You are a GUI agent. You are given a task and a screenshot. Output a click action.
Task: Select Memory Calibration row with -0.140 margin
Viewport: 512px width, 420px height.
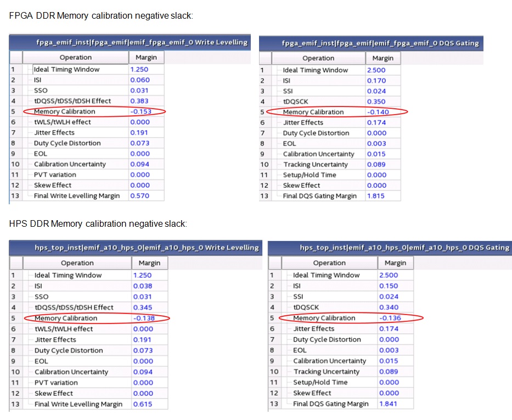(x=330, y=112)
